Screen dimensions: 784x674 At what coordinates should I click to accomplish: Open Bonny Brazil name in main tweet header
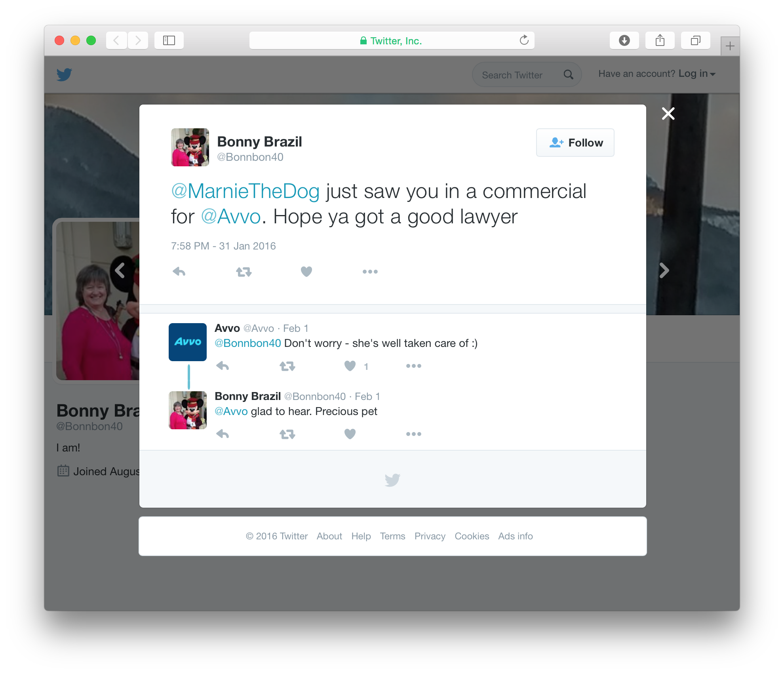coord(259,141)
